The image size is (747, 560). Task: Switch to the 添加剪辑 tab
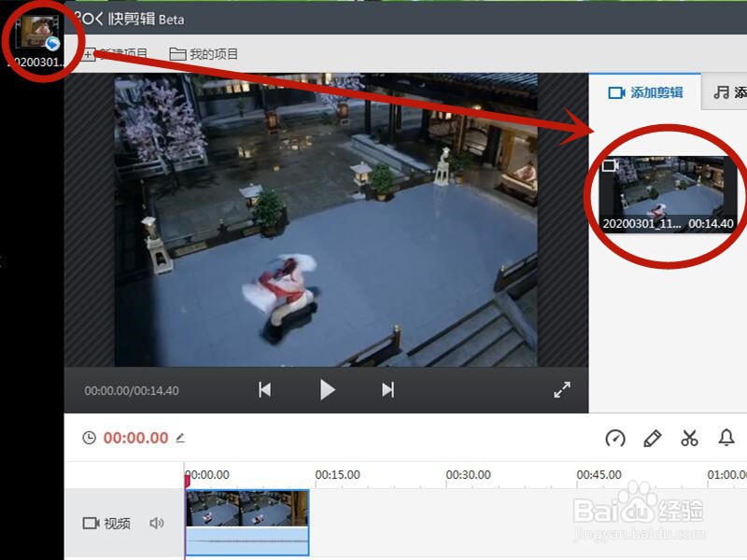click(645, 92)
